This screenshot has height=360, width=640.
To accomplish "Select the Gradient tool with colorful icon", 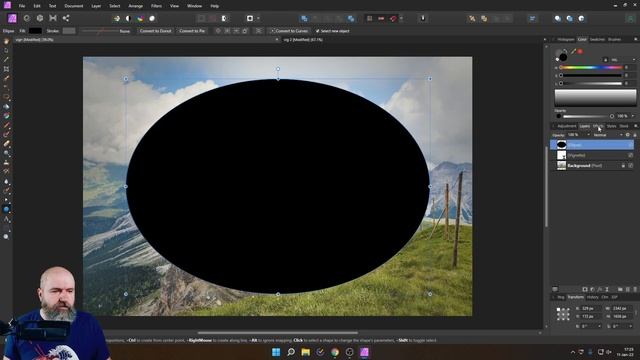I will tap(6, 116).
